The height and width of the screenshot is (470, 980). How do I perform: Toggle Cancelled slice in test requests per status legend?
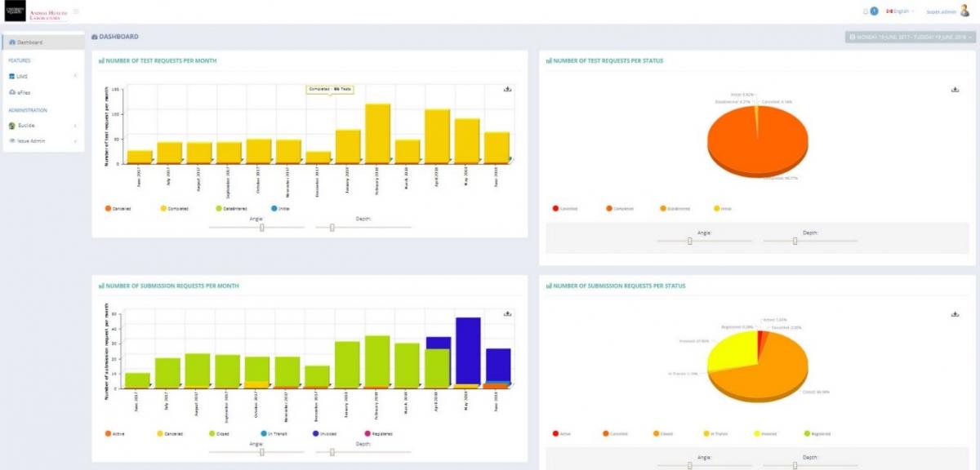[565, 209]
